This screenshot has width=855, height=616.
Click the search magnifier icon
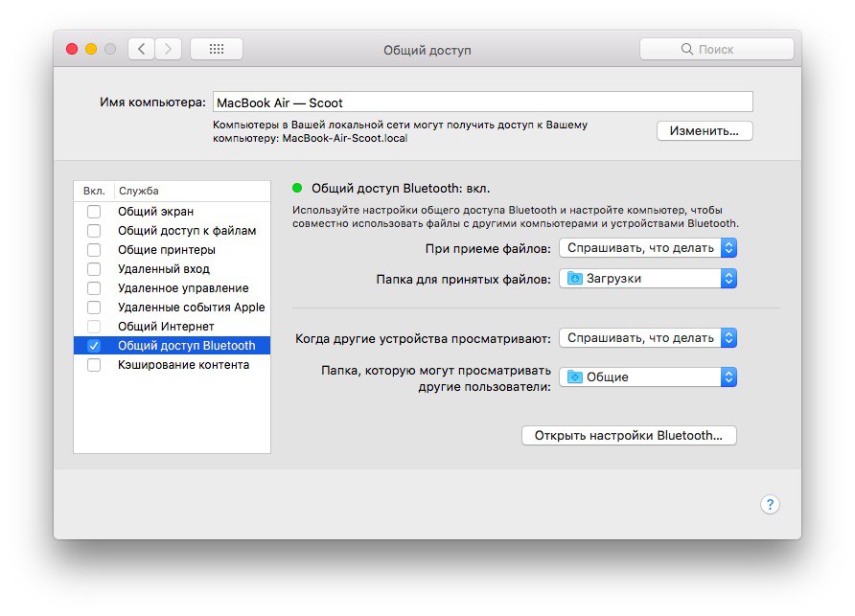pos(686,49)
